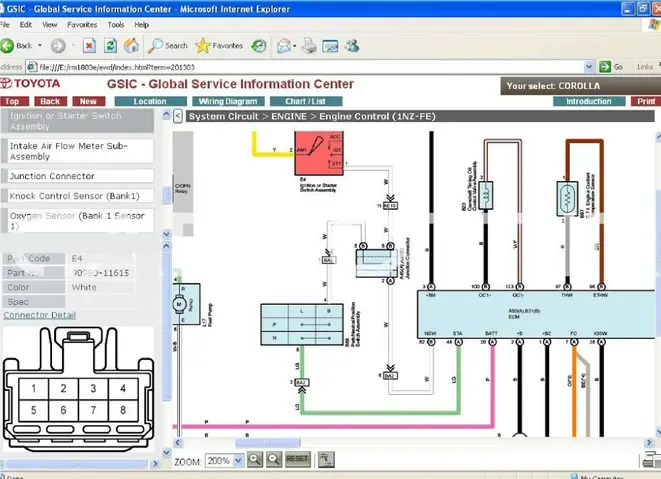Click the browser Back arrow icon

click(x=7, y=46)
